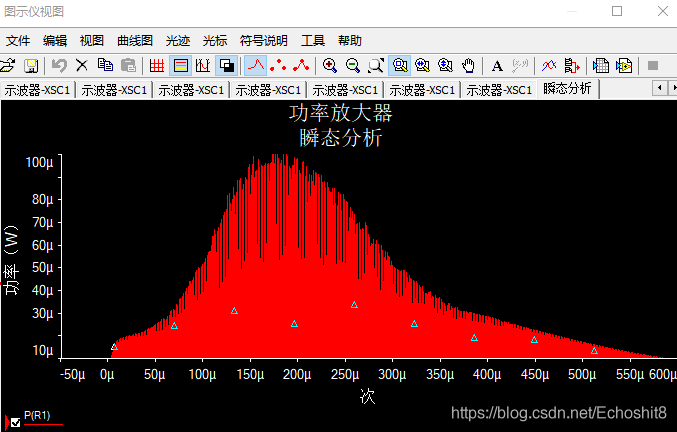Add text with the A icon
Screen dimensions: 677x432
point(497,66)
